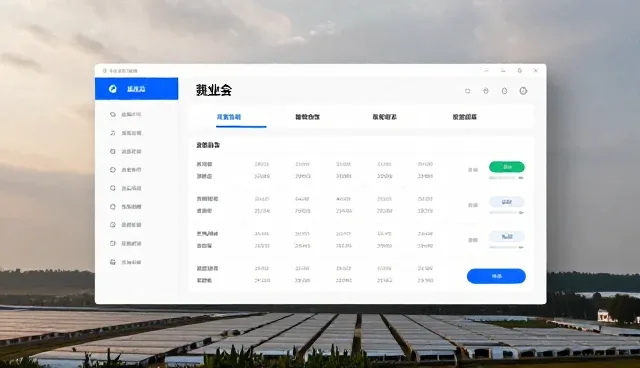Open the last sidebar item with printer icon
Screen dimensions: 640x368
coord(126,262)
